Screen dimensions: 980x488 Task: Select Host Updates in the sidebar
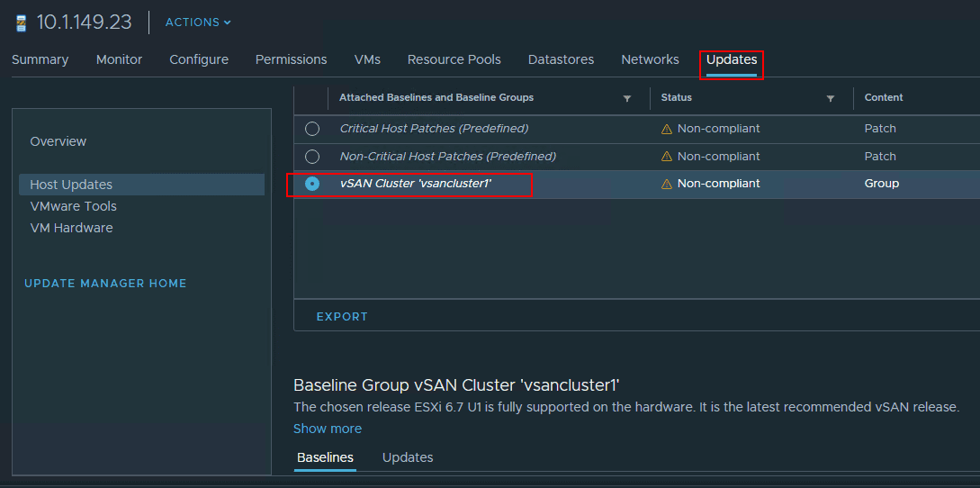(142, 185)
